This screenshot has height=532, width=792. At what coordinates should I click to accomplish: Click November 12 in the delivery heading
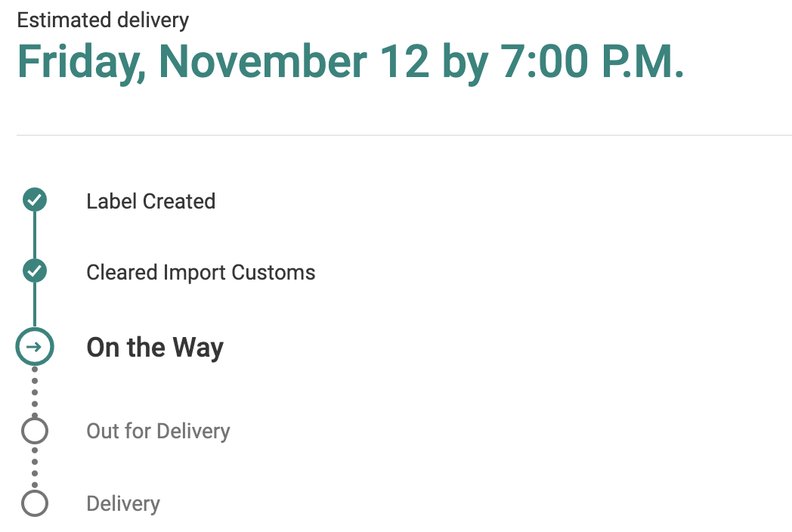tap(293, 62)
